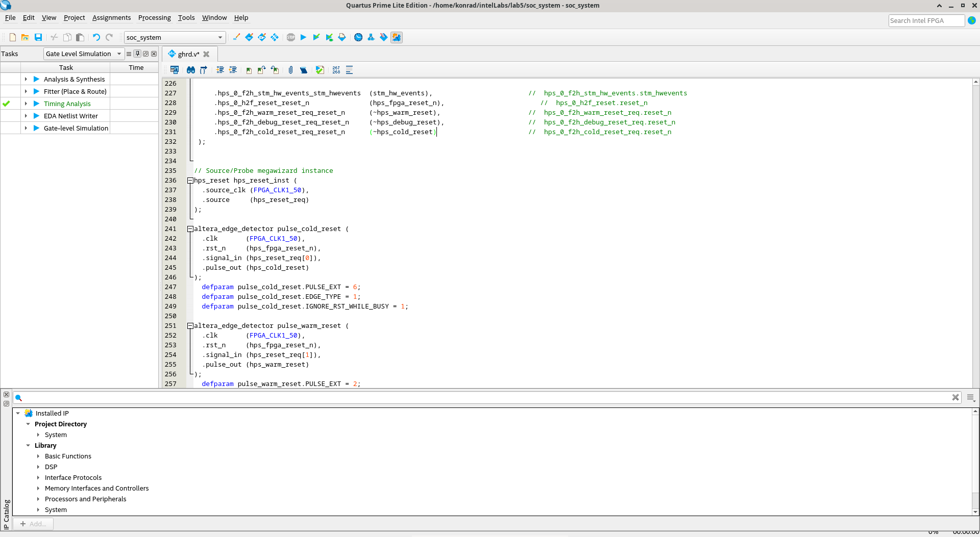The height and width of the screenshot is (537, 980).
Task: Undo the last edit
Action: (x=96, y=37)
